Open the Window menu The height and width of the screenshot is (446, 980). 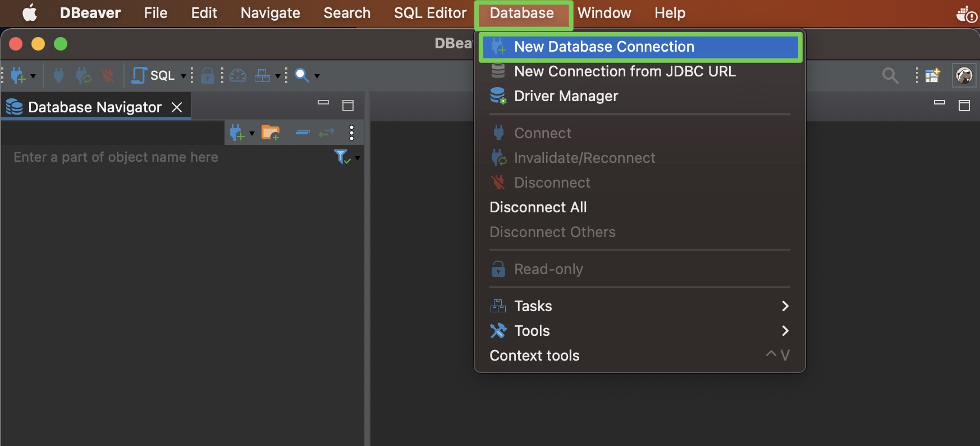point(605,13)
